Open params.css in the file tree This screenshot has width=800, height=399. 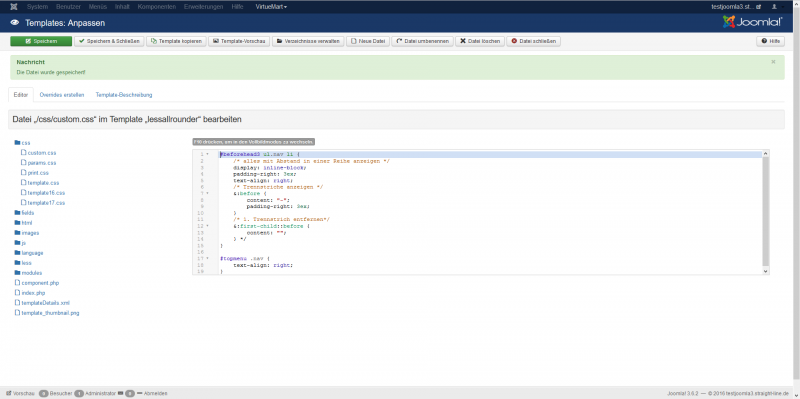[x=39, y=163]
